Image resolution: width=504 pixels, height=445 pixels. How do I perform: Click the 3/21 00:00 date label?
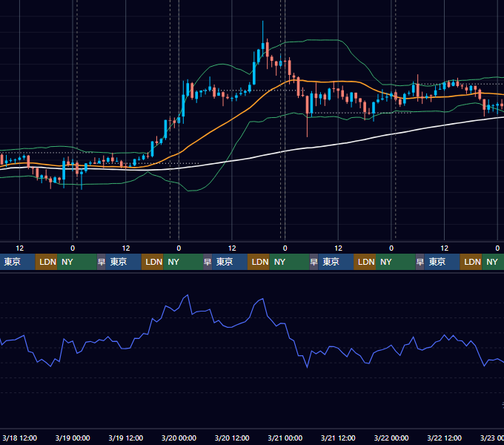[x=285, y=438]
